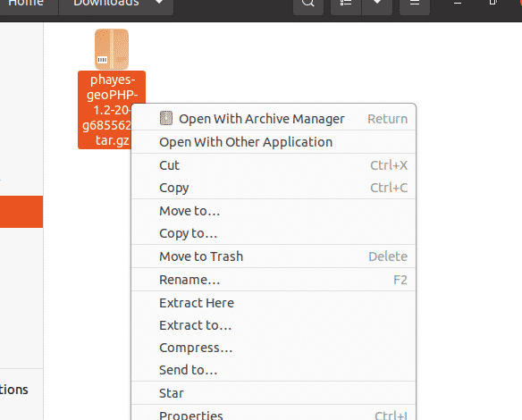Click the Archive Manager icon in the menu

pyautogui.click(x=166, y=118)
